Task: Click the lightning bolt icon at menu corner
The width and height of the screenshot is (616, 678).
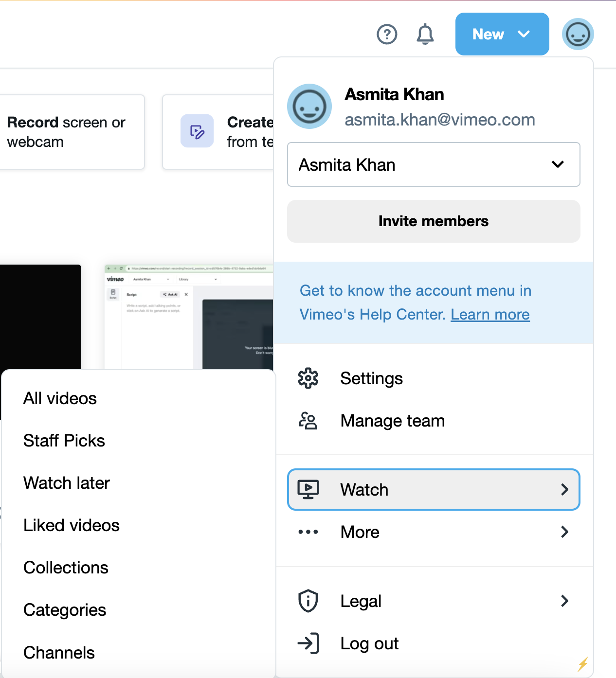Action: 582,664
